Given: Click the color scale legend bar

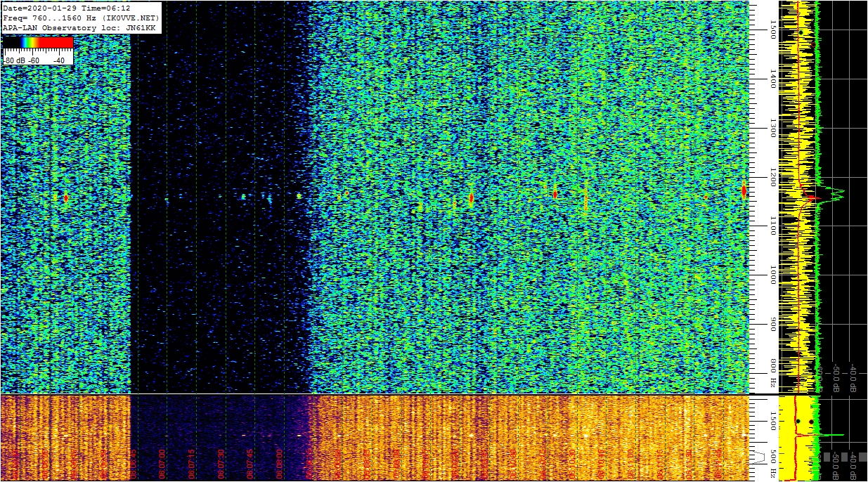Looking at the screenshot, I should pos(38,42).
